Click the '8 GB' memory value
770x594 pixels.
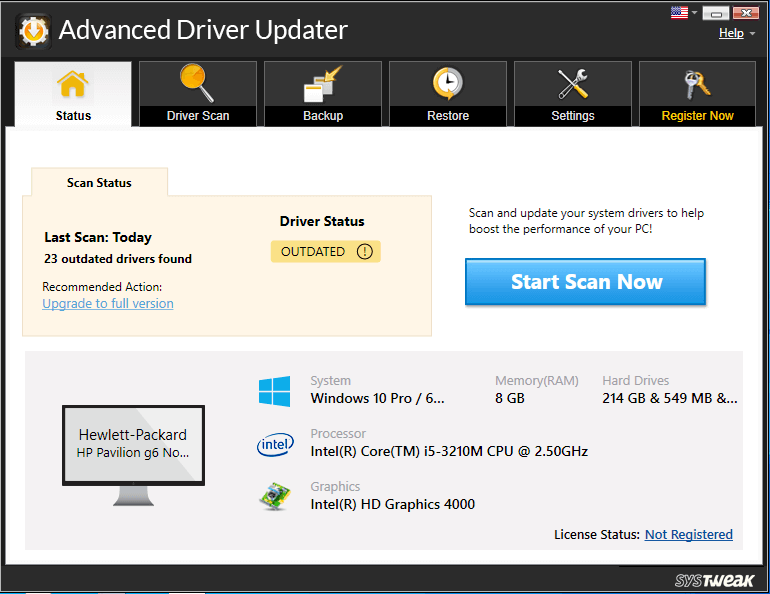coord(510,398)
